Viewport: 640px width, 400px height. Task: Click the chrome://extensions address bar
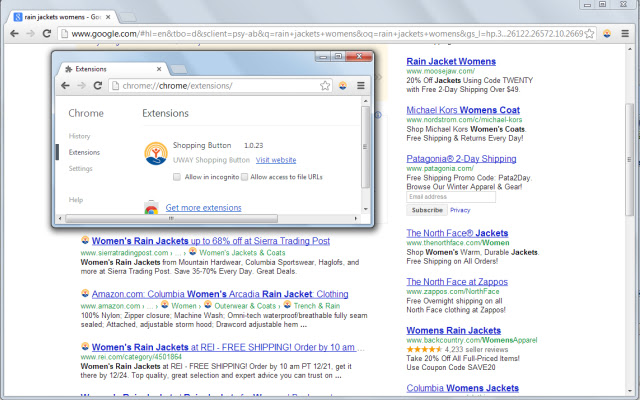(220, 85)
